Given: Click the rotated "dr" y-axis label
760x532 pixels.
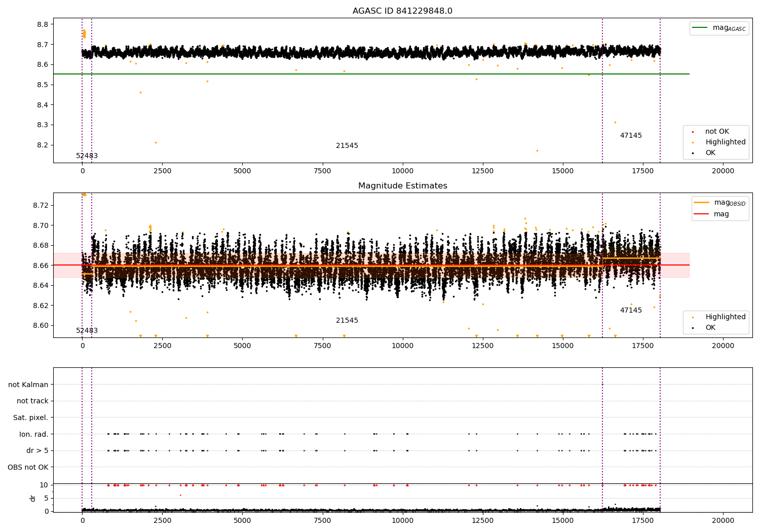Looking at the screenshot, I should (x=33, y=498).
